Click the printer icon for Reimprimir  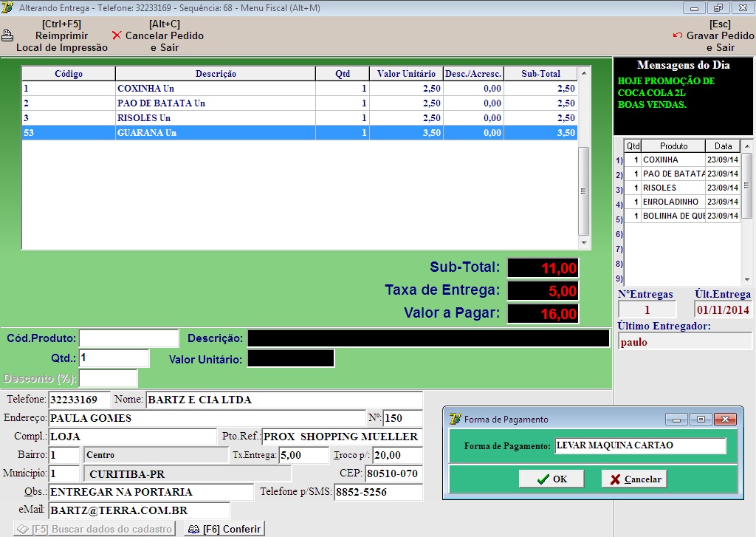tap(7, 35)
